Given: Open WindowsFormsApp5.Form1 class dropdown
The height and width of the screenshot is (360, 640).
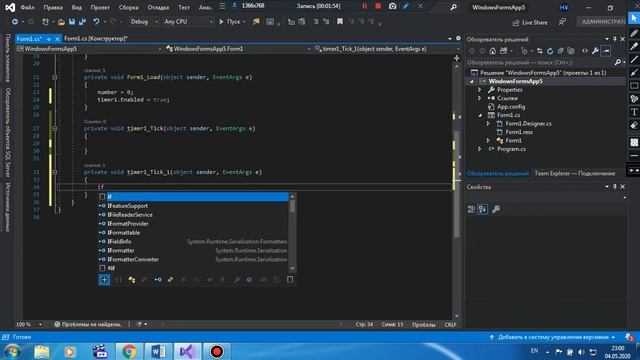Looking at the screenshot, I should pos(238,49).
